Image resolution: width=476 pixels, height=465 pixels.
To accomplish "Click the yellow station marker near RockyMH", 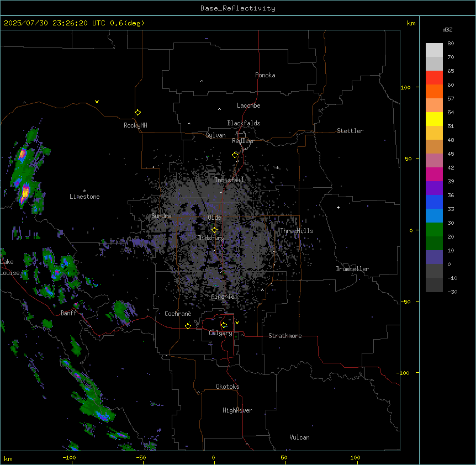I will pyautogui.click(x=137, y=112).
